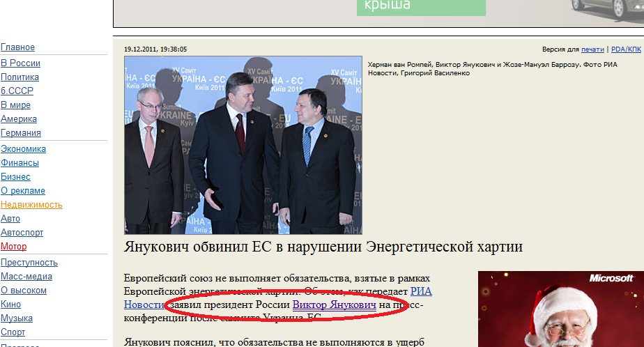644x347 pixels.
Task: Click the green крыша banner at top
Action: (x=421, y=8)
